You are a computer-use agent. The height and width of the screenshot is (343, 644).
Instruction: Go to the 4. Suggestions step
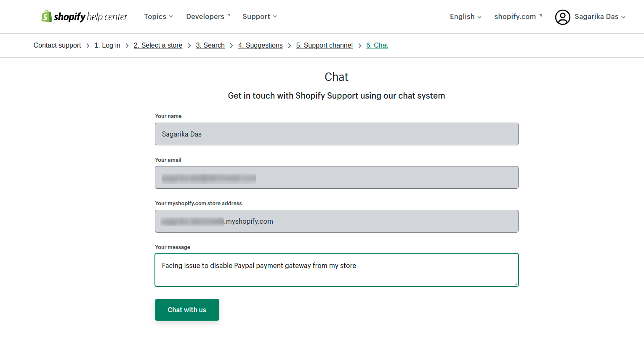point(260,45)
